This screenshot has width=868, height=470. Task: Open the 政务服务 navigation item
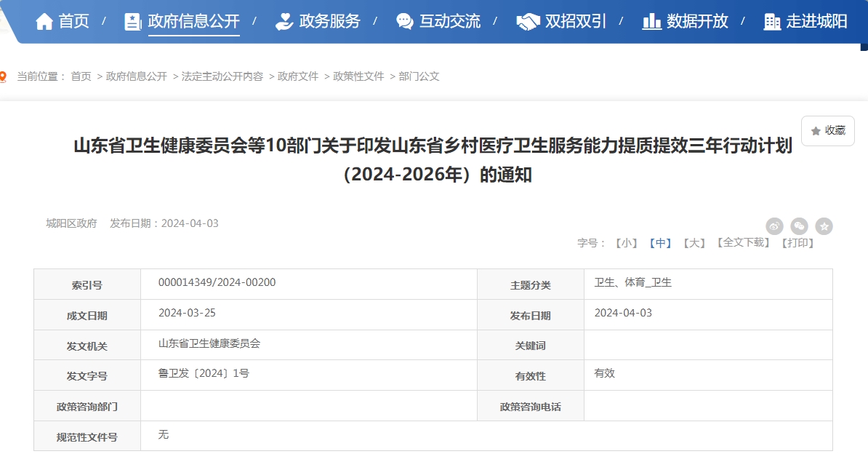(329, 22)
